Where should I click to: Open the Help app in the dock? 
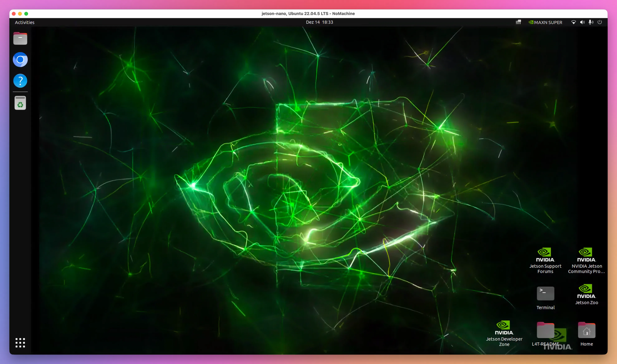[20, 81]
